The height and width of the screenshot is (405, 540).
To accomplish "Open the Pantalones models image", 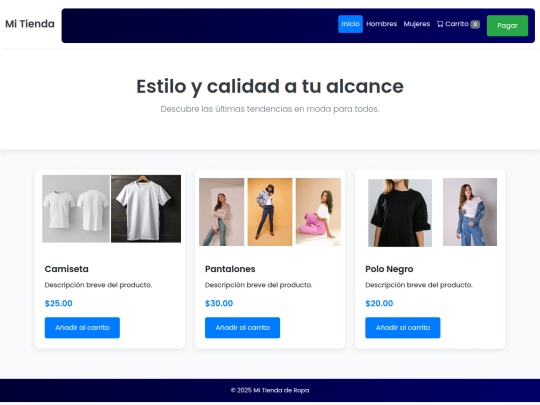I will pos(270,212).
